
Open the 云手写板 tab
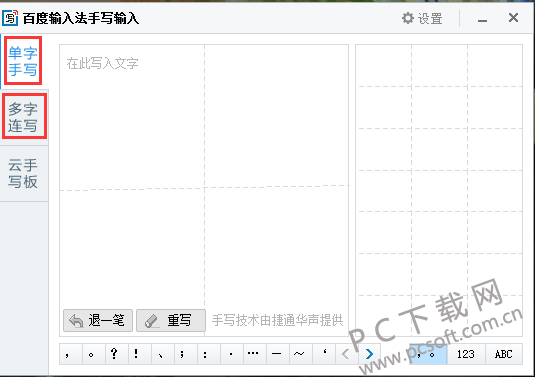[x=23, y=173]
